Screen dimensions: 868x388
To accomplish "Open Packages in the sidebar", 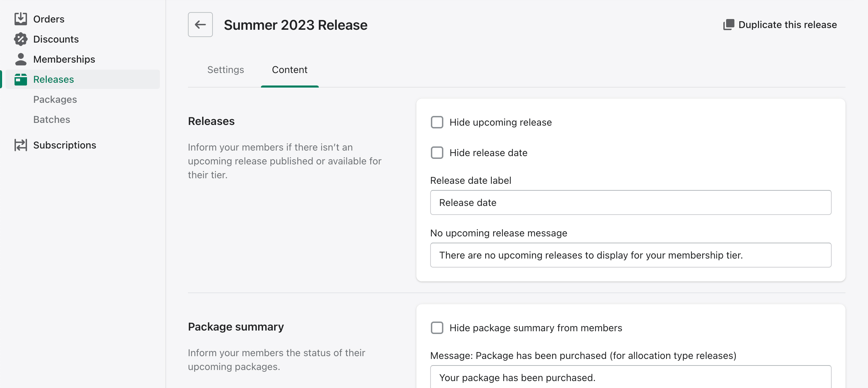I will pyautogui.click(x=55, y=99).
